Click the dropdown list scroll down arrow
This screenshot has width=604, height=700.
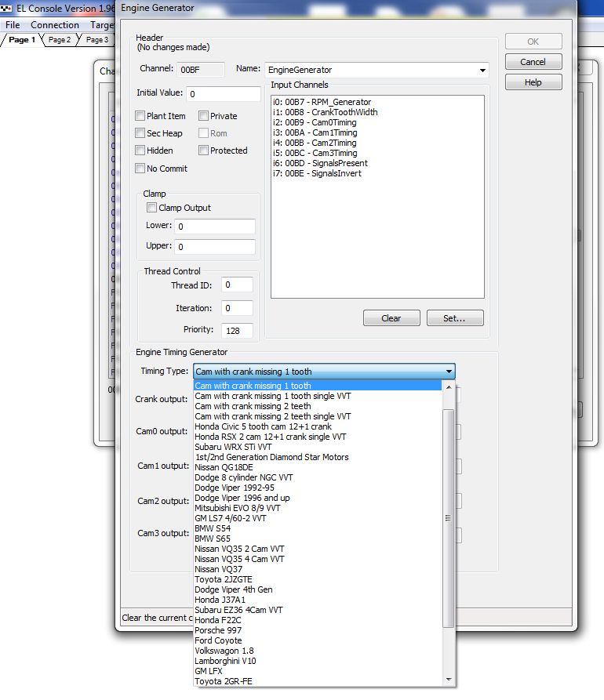click(449, 680)
